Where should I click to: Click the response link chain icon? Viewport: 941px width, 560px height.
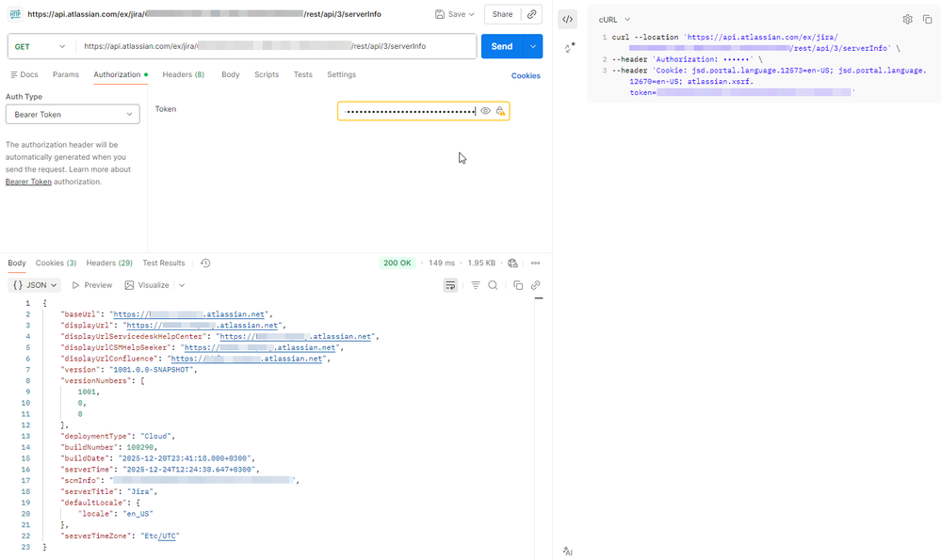(535, 285)
